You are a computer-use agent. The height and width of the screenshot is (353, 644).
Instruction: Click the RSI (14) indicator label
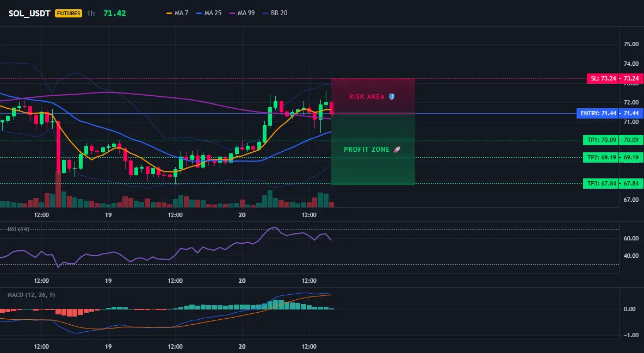point(18,229)
